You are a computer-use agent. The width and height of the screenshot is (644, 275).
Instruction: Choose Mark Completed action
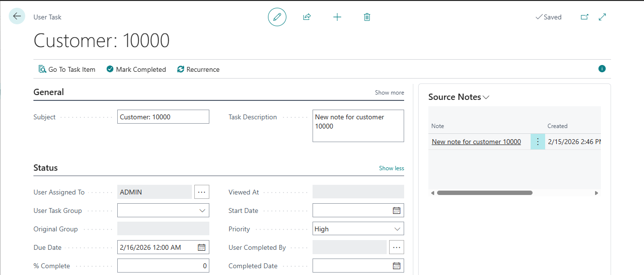pos(136,69)
